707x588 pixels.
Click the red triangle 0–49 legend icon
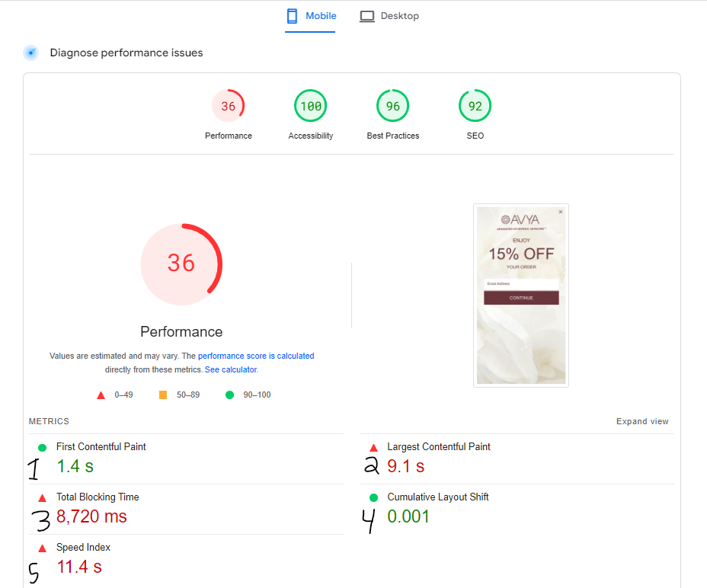[101, 395]
